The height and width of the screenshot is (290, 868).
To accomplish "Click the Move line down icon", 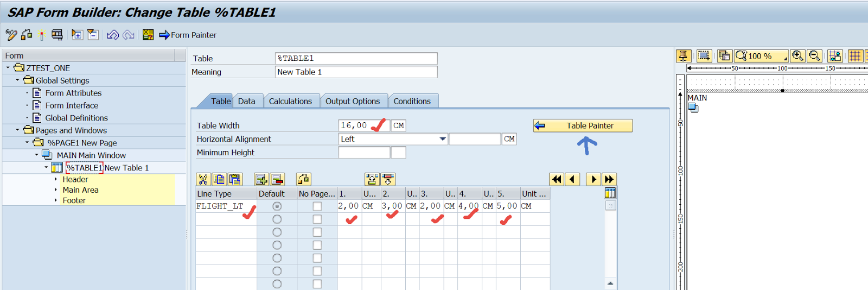I will (388, 179).
